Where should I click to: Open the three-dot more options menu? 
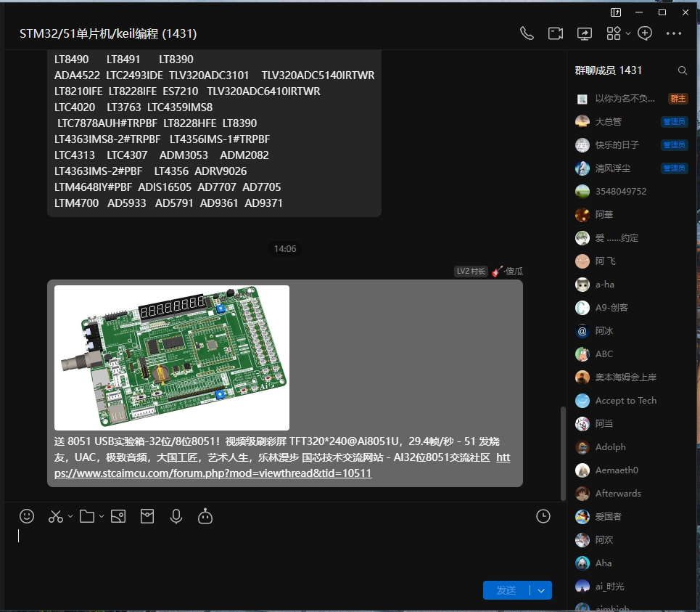674,33
